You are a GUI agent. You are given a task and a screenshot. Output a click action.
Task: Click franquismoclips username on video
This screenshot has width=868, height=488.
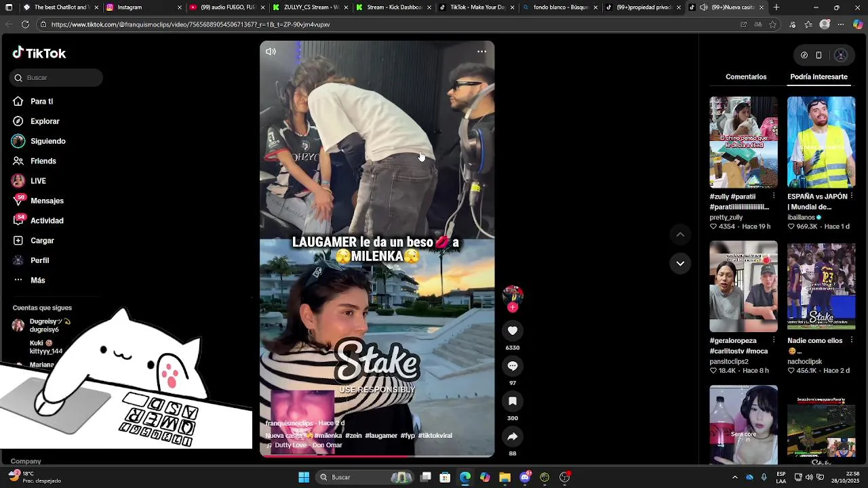click(290, 423)
